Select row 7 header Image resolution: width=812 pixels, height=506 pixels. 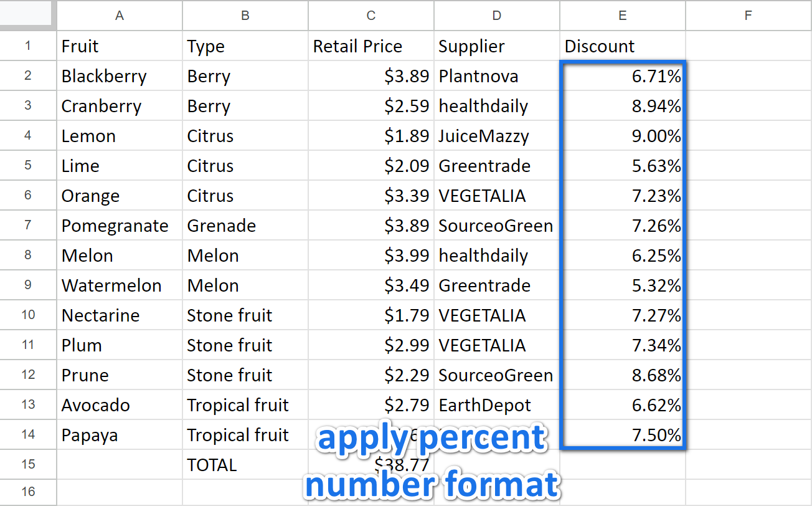click(x=28, y=226)
